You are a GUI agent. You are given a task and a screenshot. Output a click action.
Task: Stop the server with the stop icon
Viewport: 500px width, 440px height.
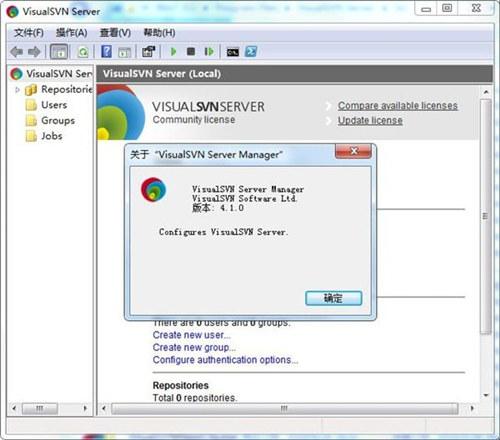[x=191, y=52]
